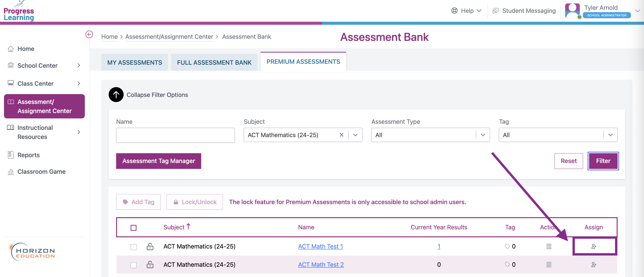
Task: Switch to My Assessments tab
Action: [135, 62]
